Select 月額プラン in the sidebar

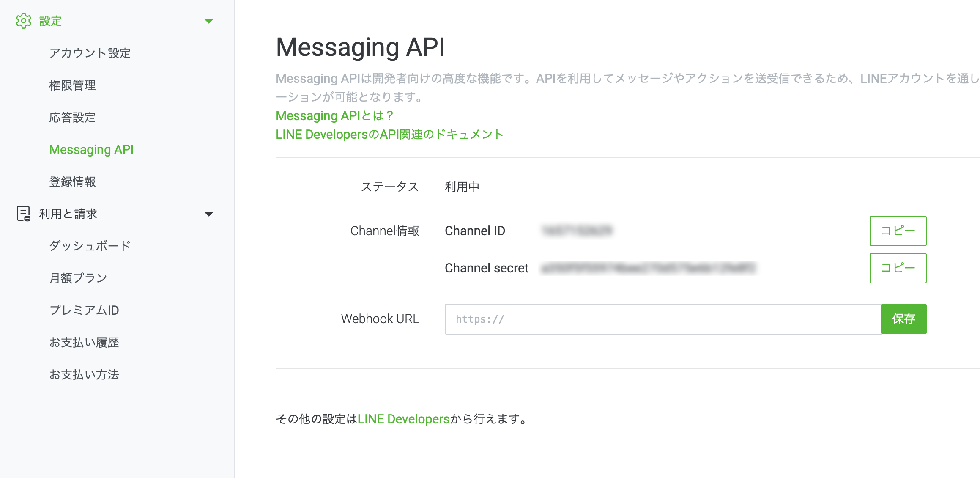point(78,278)
